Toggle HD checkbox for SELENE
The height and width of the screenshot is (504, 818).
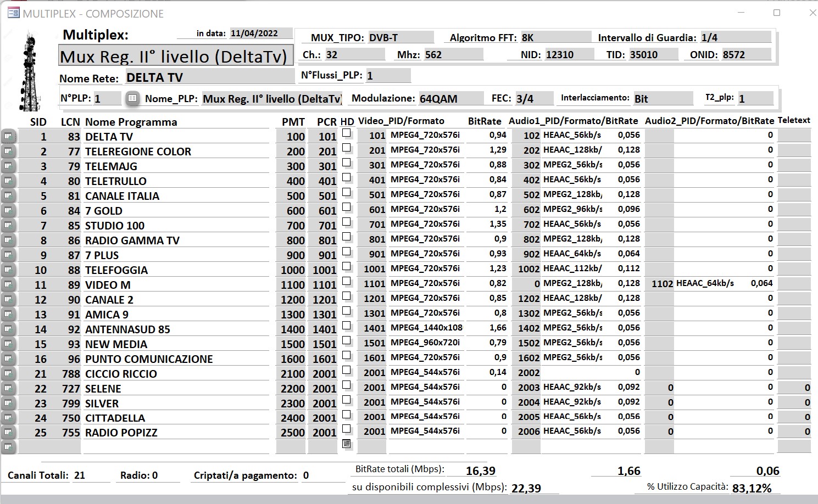(346, 385)
